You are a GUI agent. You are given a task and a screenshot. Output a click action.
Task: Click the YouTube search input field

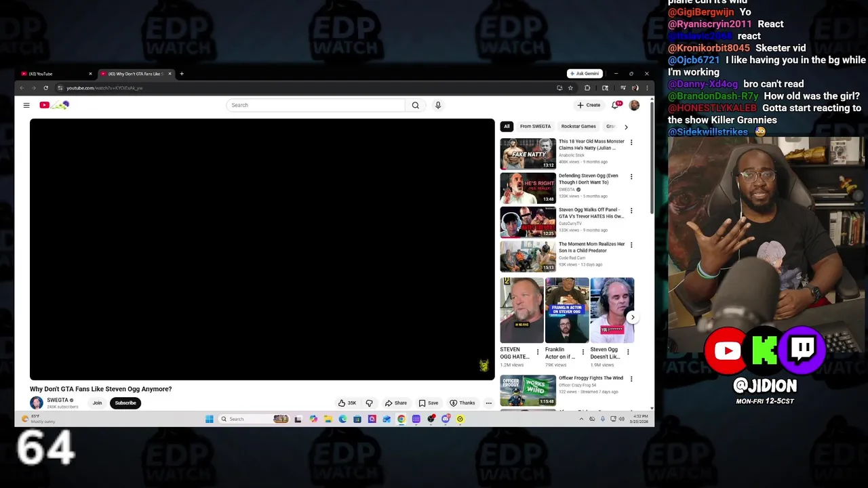pos(316,105)
